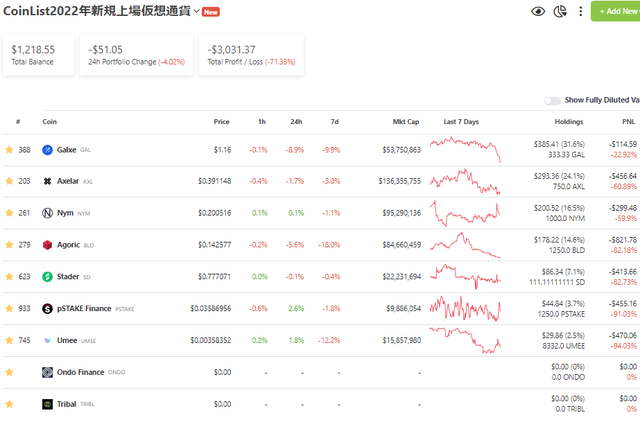Image resolution: width=640 pixels, height=422 pixels.
Task: Click the green Add New button
Action: click(x=616, y=11)
